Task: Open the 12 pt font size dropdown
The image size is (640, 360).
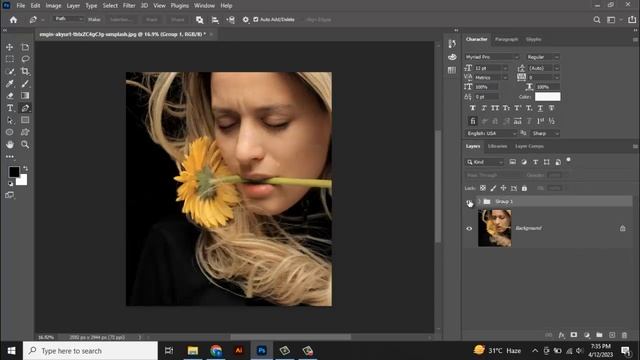Action: [x=491, y=68]
